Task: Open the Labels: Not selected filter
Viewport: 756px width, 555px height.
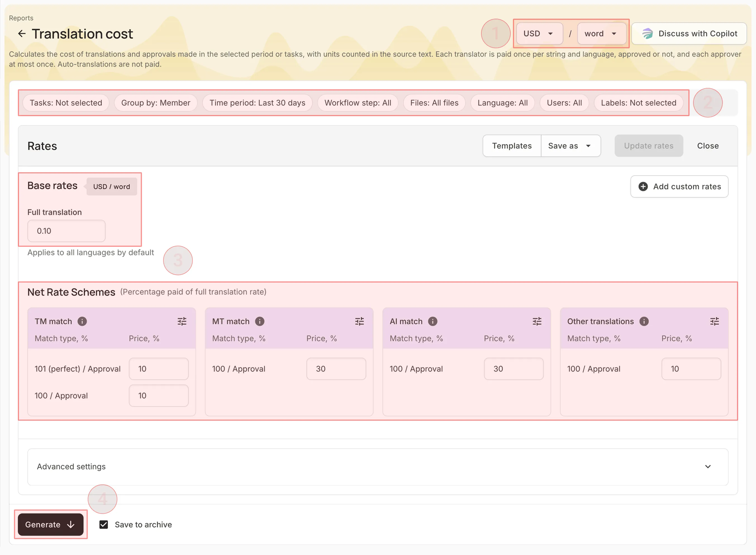Action: point(638,103)
